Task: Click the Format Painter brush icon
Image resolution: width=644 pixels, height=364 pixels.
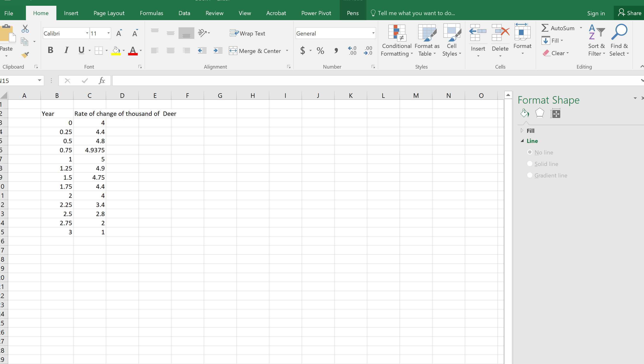Action: tap(25, 55)
